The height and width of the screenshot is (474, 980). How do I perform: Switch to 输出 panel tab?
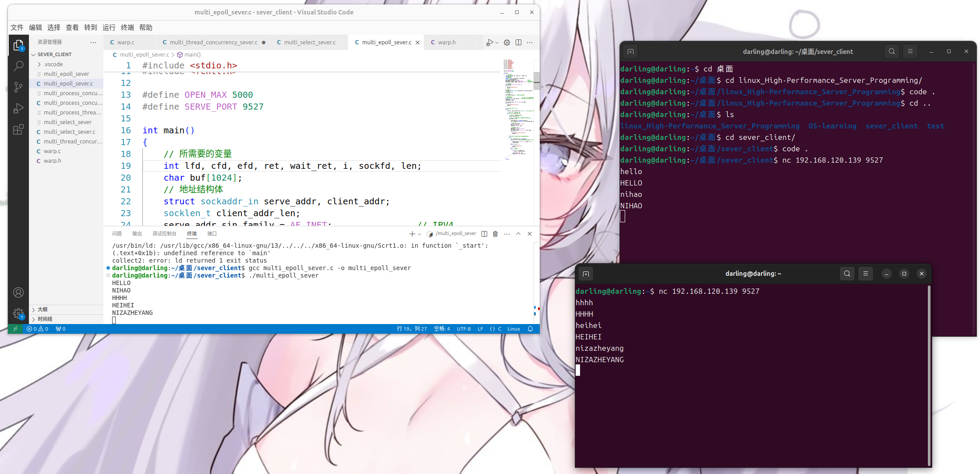point(137,234)
